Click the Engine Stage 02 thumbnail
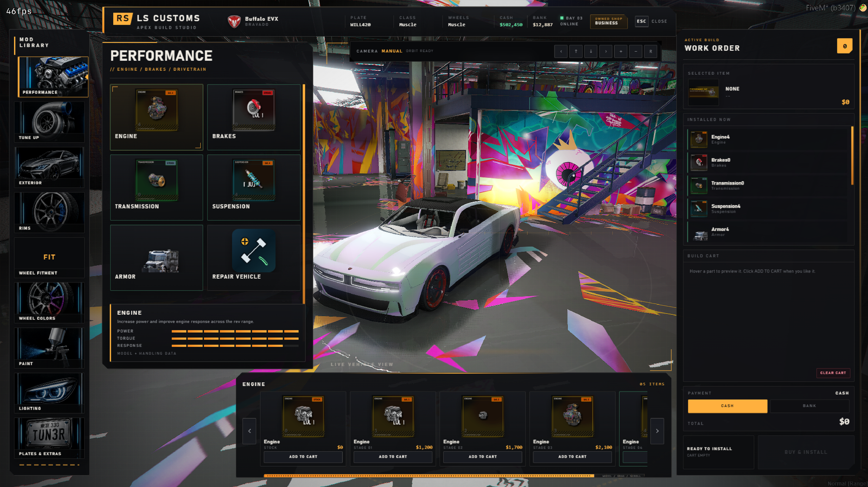The image size is (868, 487). [x=483, y=416]
